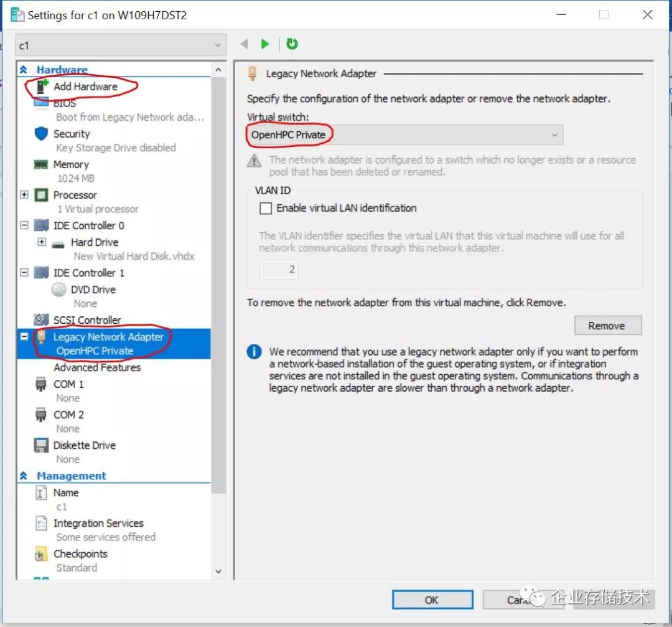
Task: Select the Checkpoints tree item
Action: [80, 554]
